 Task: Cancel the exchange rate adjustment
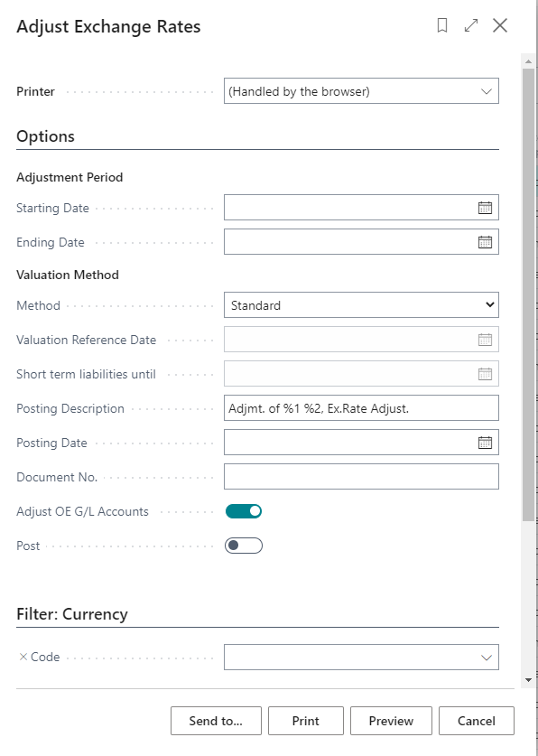tap(477, 721)
